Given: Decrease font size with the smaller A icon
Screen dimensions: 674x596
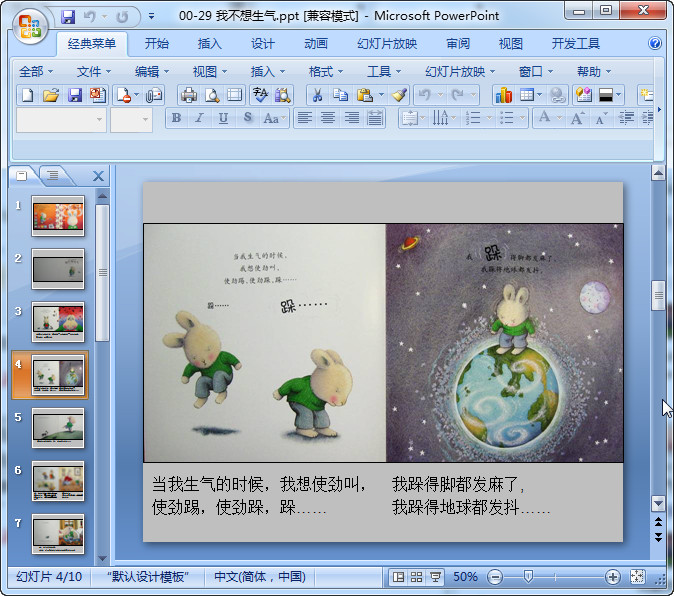Looking at the screenshot, I should (x=601, y=118).
